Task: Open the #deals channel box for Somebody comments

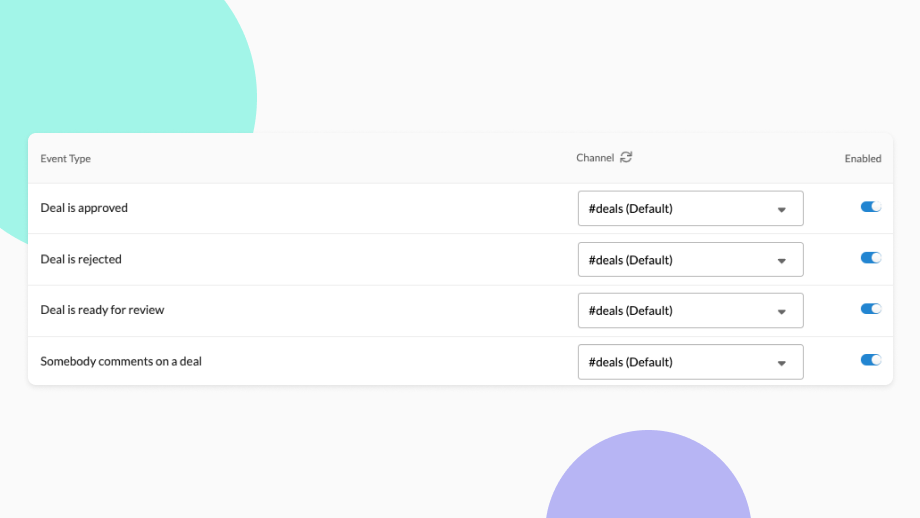Action: click(x=680, y=362)
